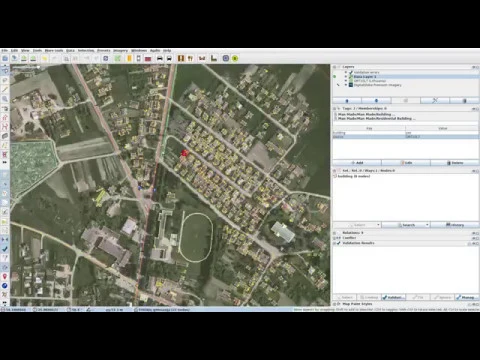The height and width of the screenshot is (360, 480).
Task: Click the green circular icon in toolbar
Action: pos(235,58)
